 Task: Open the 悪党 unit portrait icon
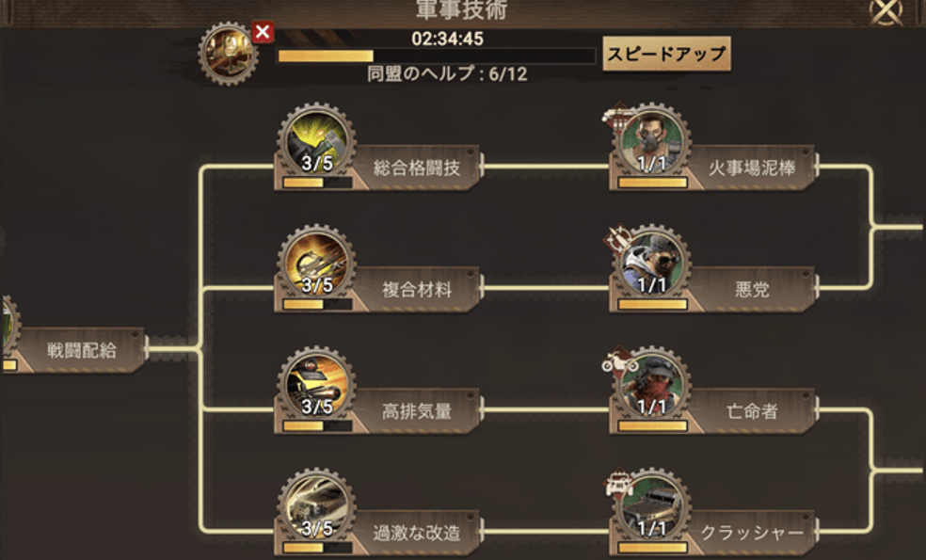click(652, 264)
